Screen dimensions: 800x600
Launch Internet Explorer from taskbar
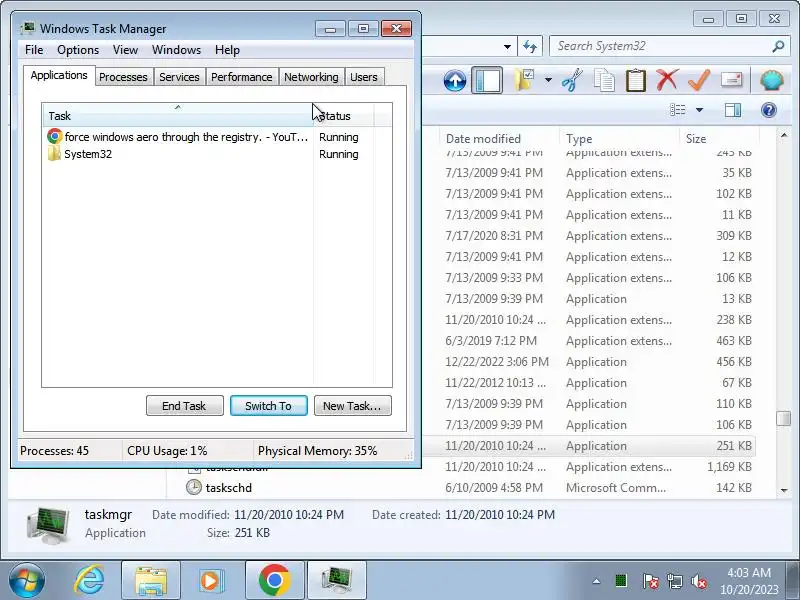pos(89,581)
